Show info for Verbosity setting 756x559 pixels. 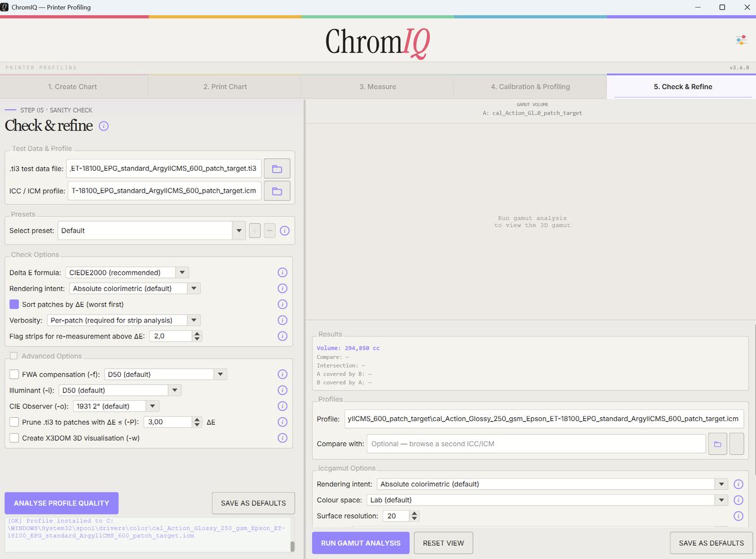(282, 320)
